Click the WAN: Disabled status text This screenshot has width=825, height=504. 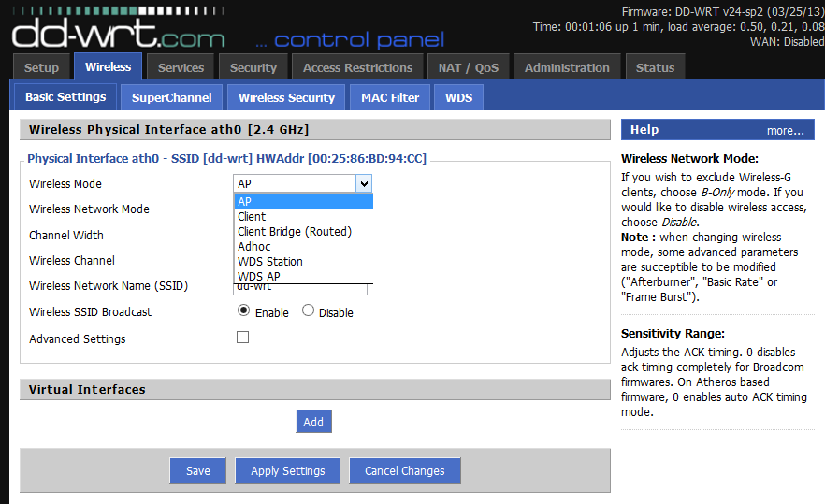[788, 41]
